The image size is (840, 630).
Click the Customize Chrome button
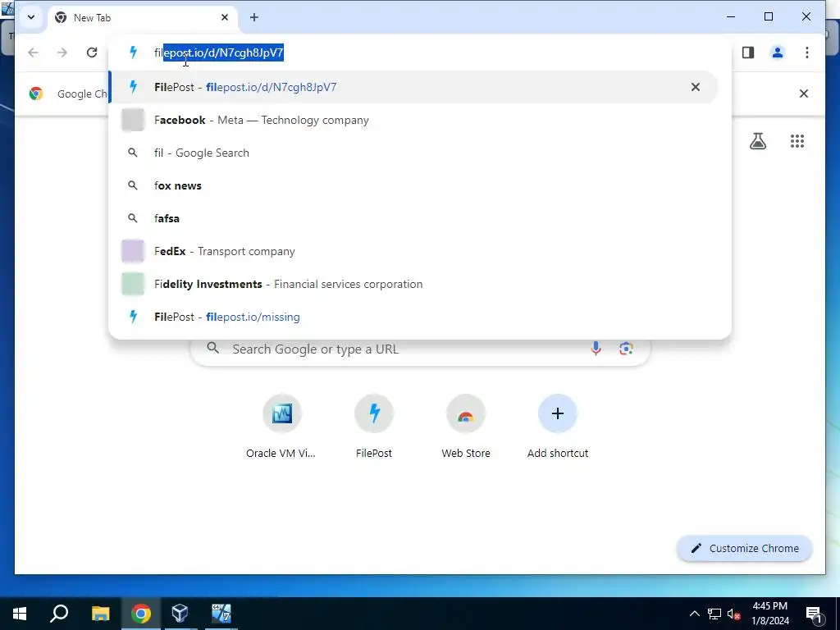pos(745,548)
